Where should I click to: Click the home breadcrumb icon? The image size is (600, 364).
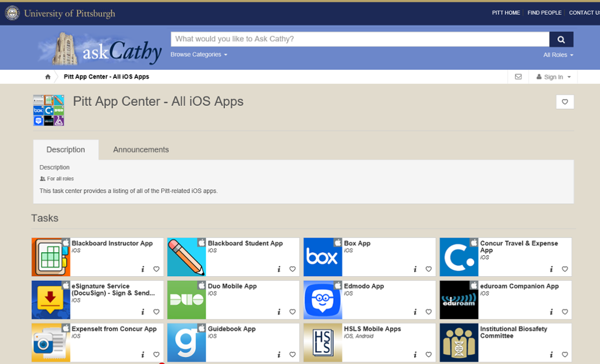pyautogui.click(x=47, y=76)
